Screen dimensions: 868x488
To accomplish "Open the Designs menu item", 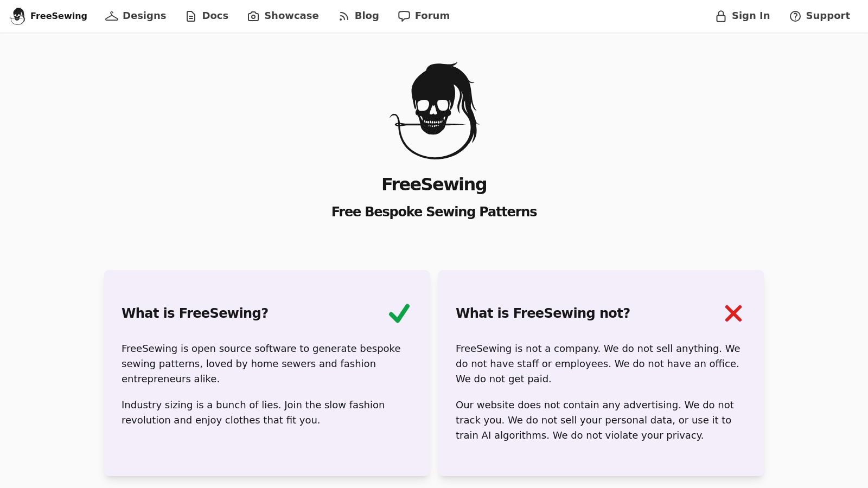I will click(144, 16).
